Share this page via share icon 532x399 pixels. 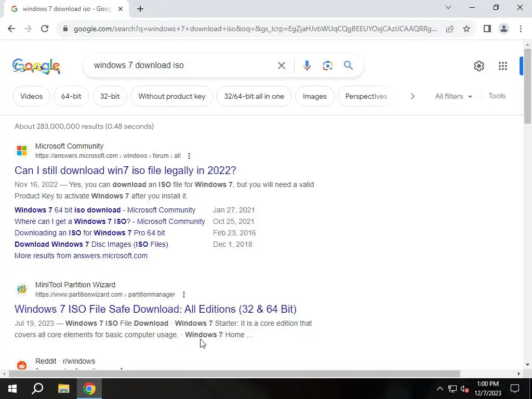450,29
